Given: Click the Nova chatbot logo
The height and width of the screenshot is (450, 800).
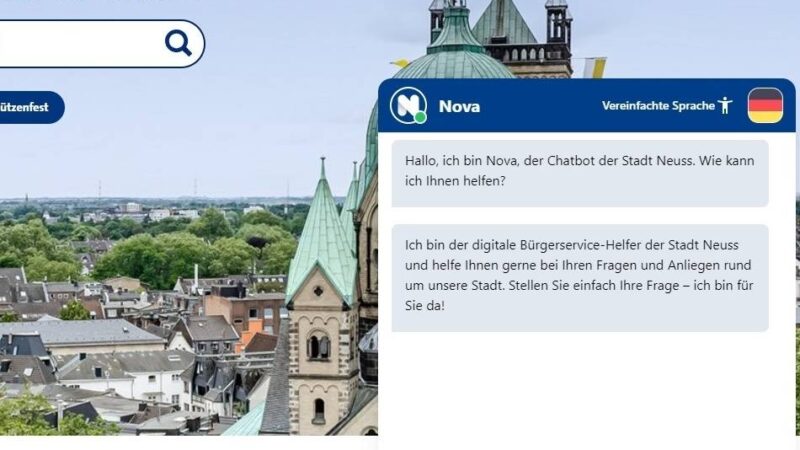Looking at the screenshot, I should point(407,105).
